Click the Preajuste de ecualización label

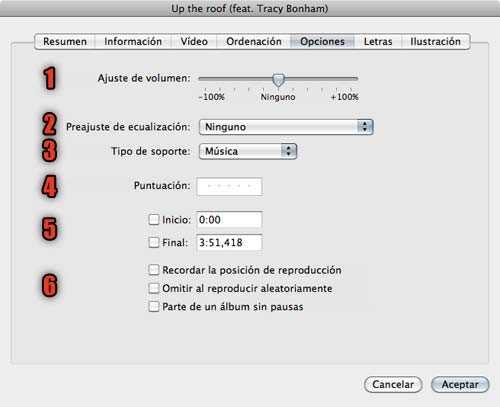tap(128, 127)
